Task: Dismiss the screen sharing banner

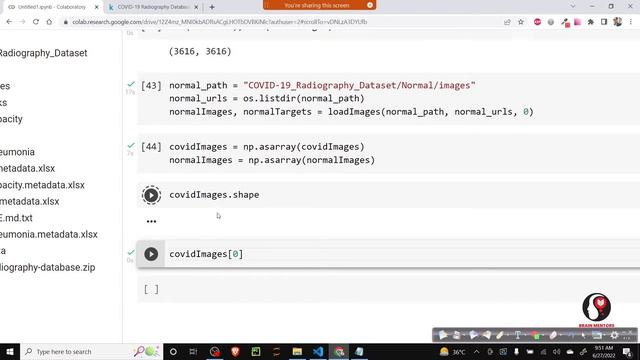Action: (x=370, y=5)
